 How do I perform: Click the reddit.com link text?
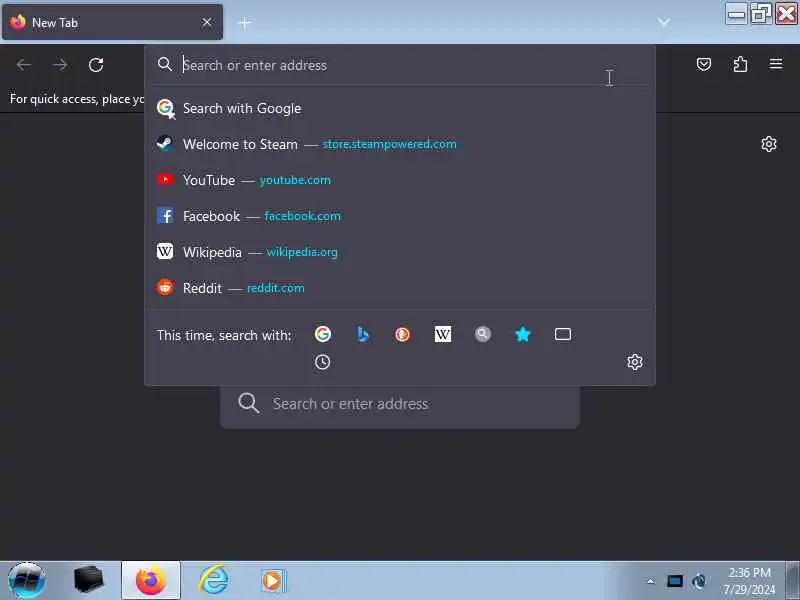[276, 288]
